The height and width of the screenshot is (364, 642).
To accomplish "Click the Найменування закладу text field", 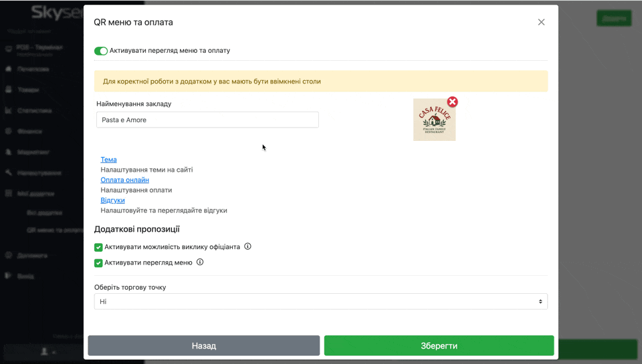I will tap(207, 120).
